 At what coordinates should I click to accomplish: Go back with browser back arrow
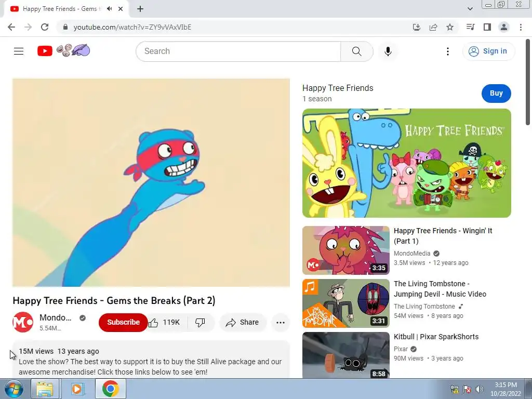(11, 27)
